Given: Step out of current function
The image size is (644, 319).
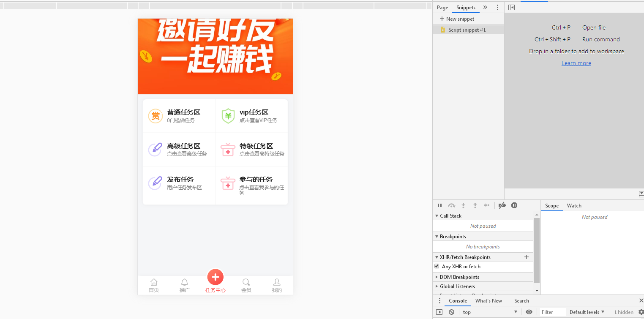Looking at the screenshot, I should click(x=475, y=205).
